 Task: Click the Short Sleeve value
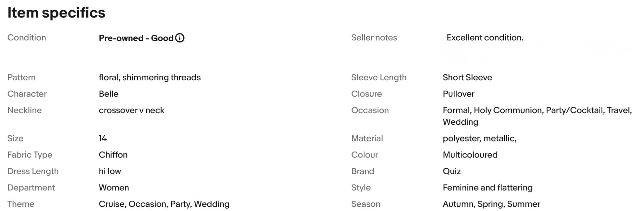(467, 77)
